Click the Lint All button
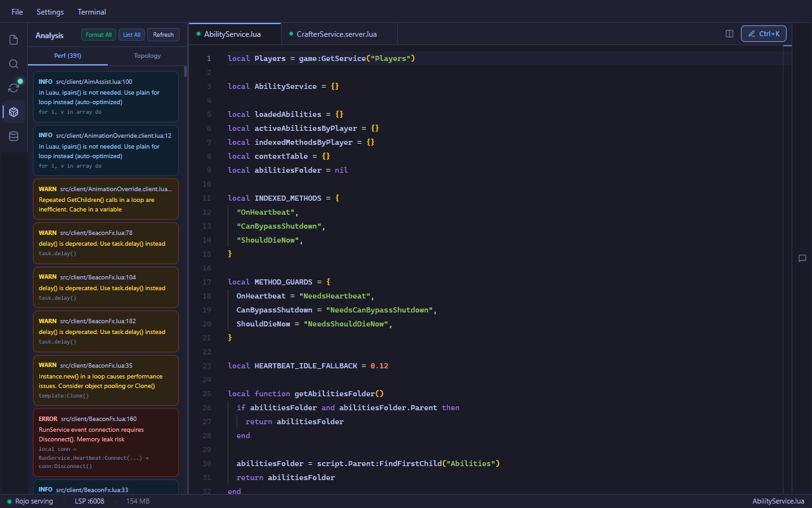Screen dimensions: 812x508 131,34
